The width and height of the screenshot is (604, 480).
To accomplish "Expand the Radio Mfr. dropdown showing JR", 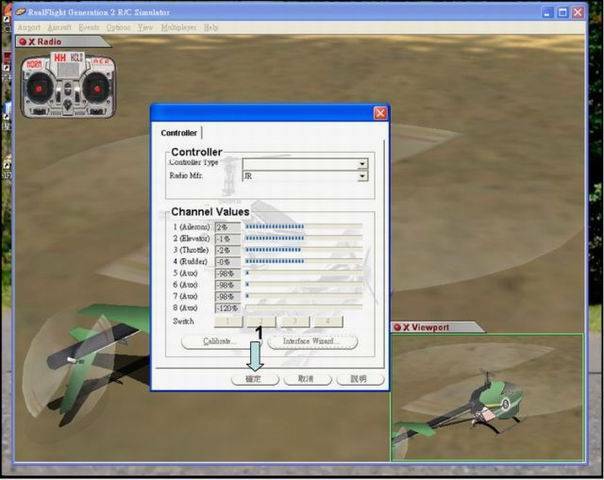I will pyautogui.click(x=362, y=176).
